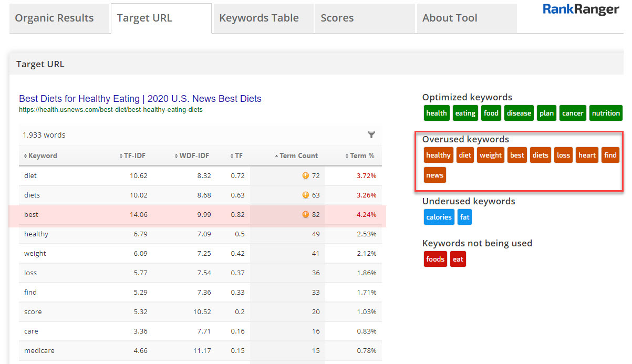Click the orange 'heart' overused keyword tag
This screenshot has width=632, height=364.
pyautogui.click(x=587, y=155)
